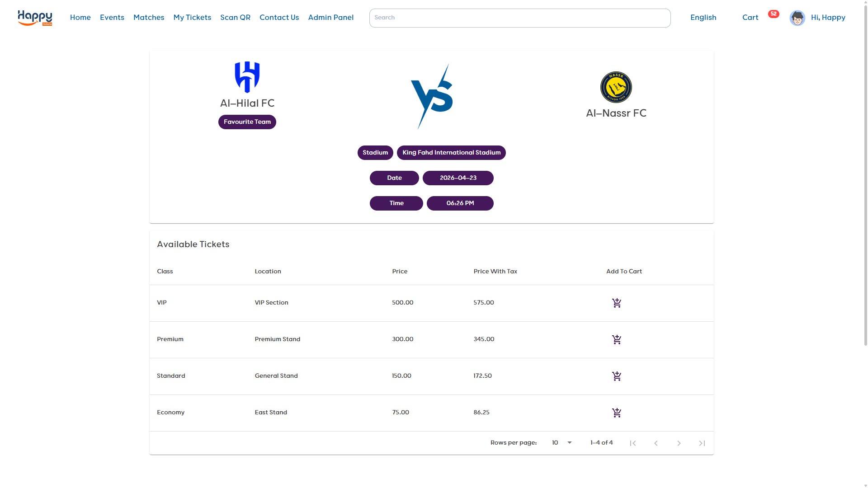Add the Economy East Stand ticket to cart
The height and width of the screenshot is (488, 868).
pos(617,412)
